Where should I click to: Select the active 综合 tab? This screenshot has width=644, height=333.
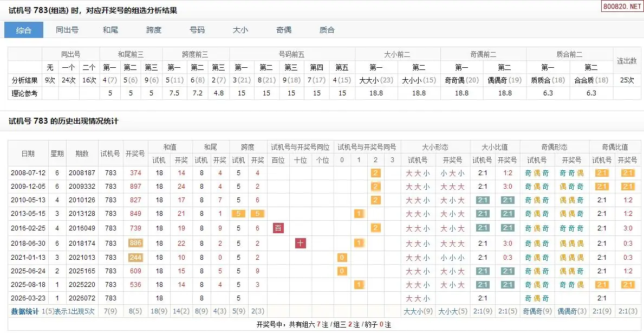[24, 30]
